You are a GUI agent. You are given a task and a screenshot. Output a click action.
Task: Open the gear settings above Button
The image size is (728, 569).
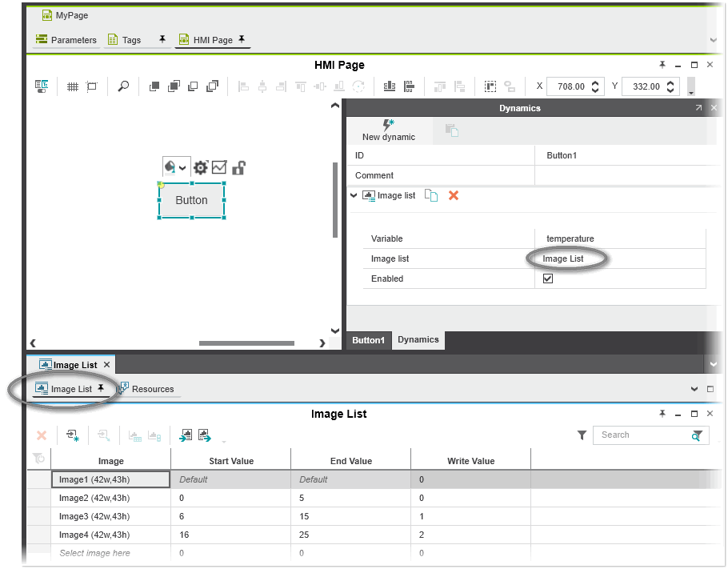(x=201, y=167)
